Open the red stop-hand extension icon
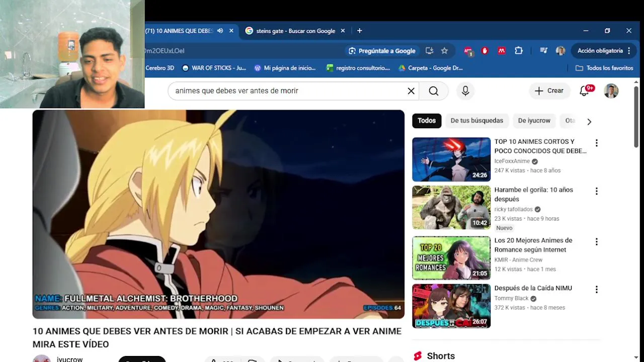This screenshot has height=362, width=644. 485,51
